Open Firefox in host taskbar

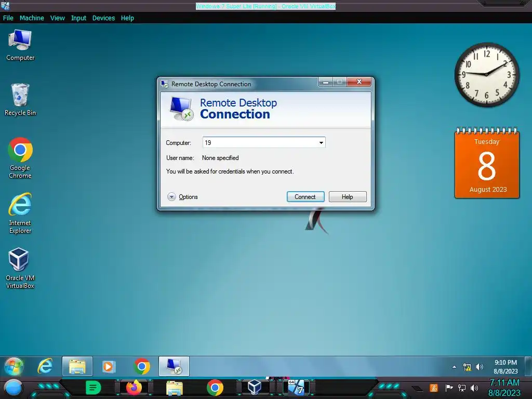[x=134, y=388]
